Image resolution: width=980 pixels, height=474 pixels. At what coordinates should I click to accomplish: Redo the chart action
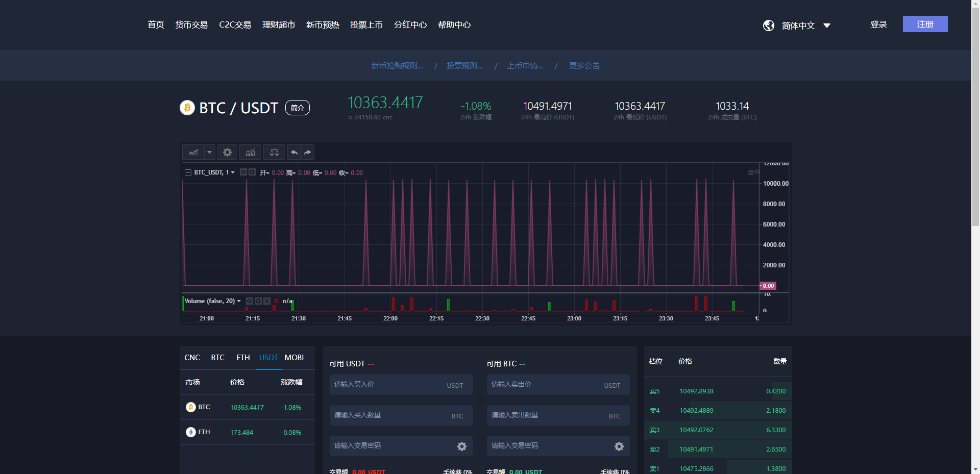pyautogui.click(x=307, y=152)
